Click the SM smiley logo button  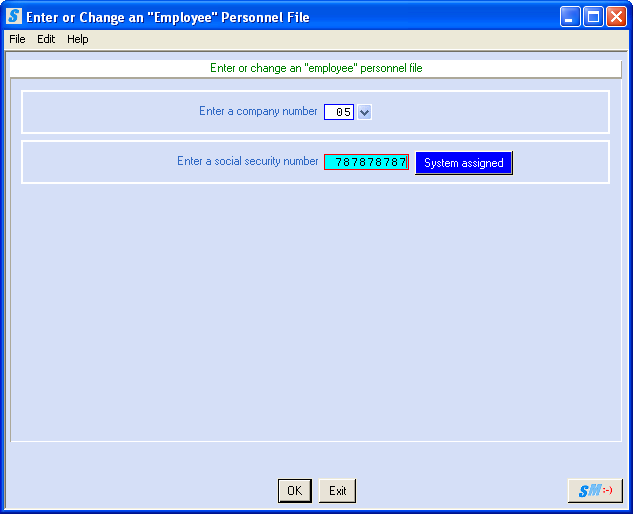(x=594, y=490)
